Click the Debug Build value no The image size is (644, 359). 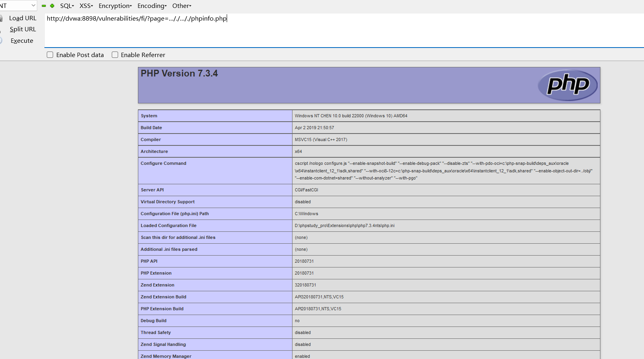(297, 321)
